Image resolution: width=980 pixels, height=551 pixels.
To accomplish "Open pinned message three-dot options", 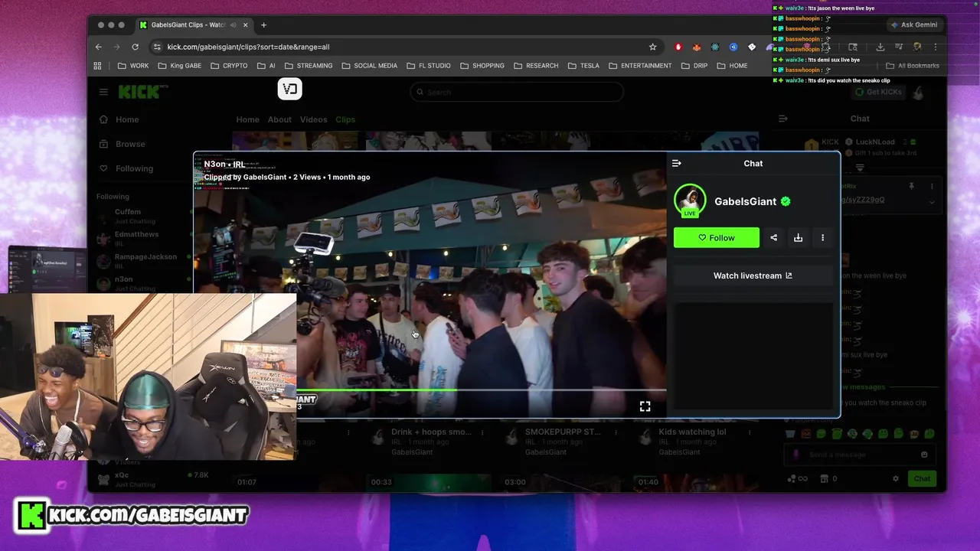I will (x=932, y=186).
